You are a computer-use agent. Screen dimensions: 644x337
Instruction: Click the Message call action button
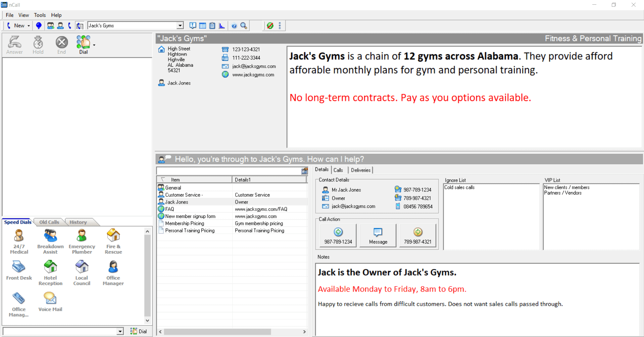(378, 236)
